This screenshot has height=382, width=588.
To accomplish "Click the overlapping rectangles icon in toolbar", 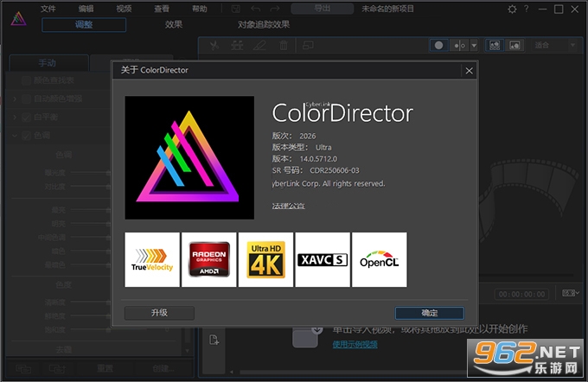I will (308, 46).
